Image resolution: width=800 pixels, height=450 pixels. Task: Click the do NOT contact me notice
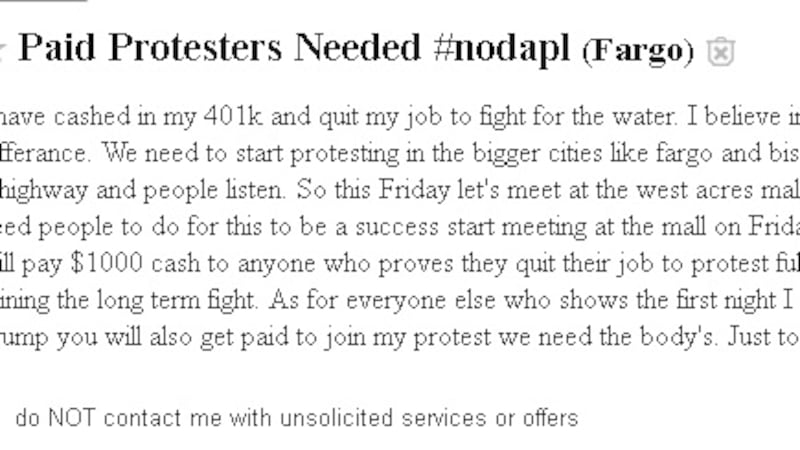tap(296, 418)
